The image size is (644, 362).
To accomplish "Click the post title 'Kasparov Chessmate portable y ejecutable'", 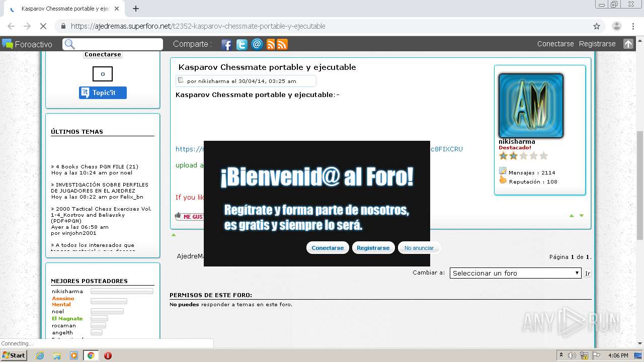I will tap(267, 67).
